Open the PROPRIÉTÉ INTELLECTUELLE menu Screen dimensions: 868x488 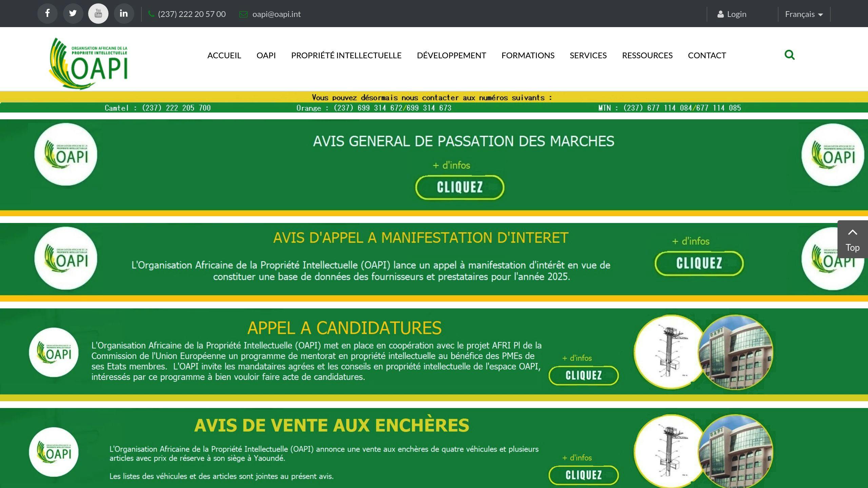point(346,55)
